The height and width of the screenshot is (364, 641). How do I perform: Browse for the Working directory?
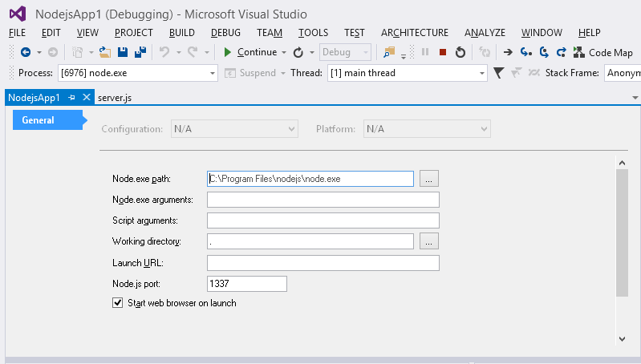429,241
